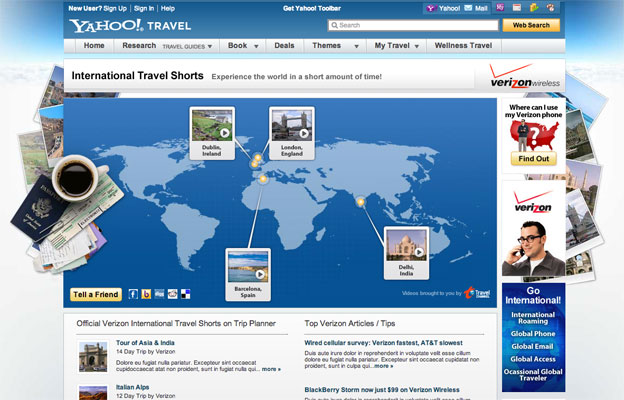Share on Facebook icon

133,294
